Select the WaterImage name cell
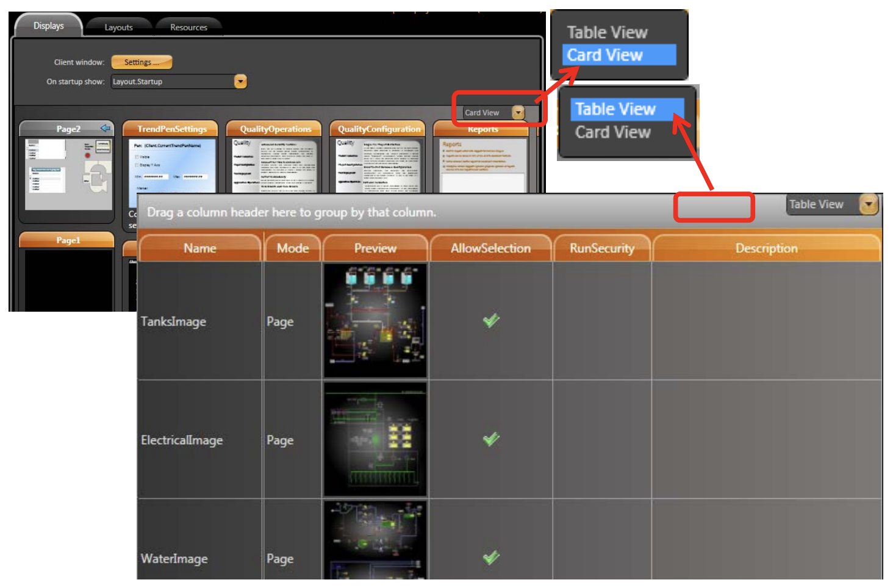This screenshot has height=588, width=893. [x=201, y=540]
